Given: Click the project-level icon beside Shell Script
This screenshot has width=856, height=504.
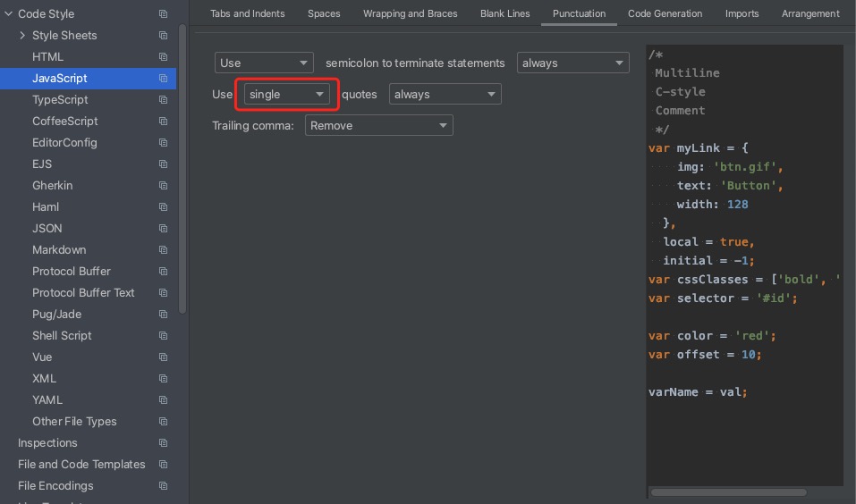Looking at the screenshot, I should pos(163,335).
